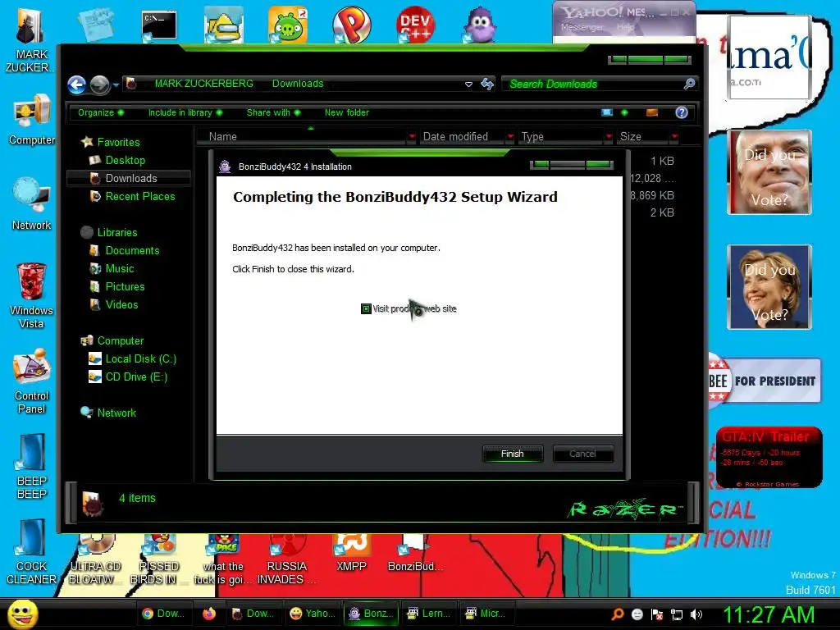The width and height of the screenshot is (840, 630).
Task: Refresh the Downloads folder view
Action: point(487,84)
